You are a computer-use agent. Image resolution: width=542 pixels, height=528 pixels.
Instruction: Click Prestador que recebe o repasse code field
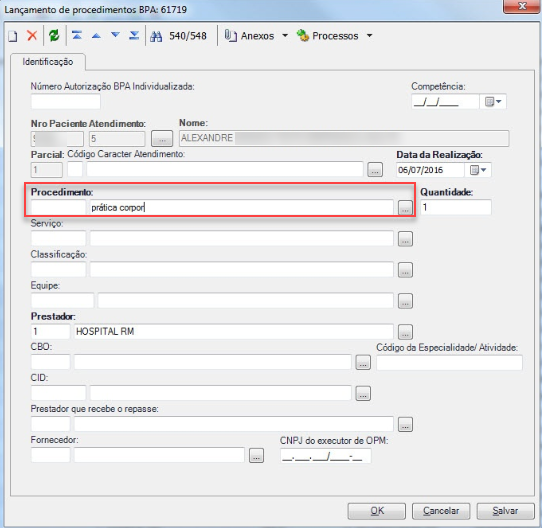click(50, 424)
